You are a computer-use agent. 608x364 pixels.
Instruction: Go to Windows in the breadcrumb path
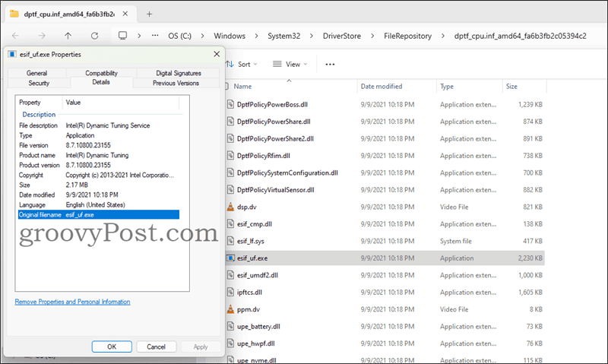pyautogui.click(x=230, y=36)
